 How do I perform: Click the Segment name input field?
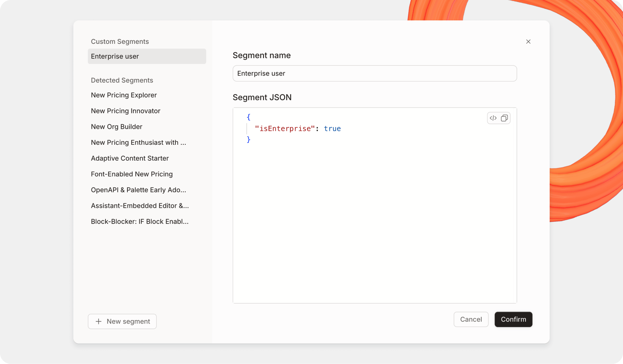374,73
